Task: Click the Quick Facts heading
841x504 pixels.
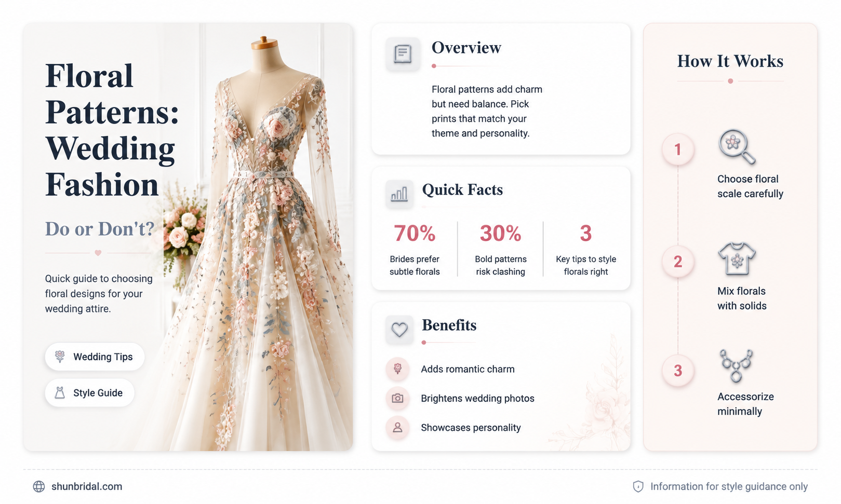Action: 462,190
